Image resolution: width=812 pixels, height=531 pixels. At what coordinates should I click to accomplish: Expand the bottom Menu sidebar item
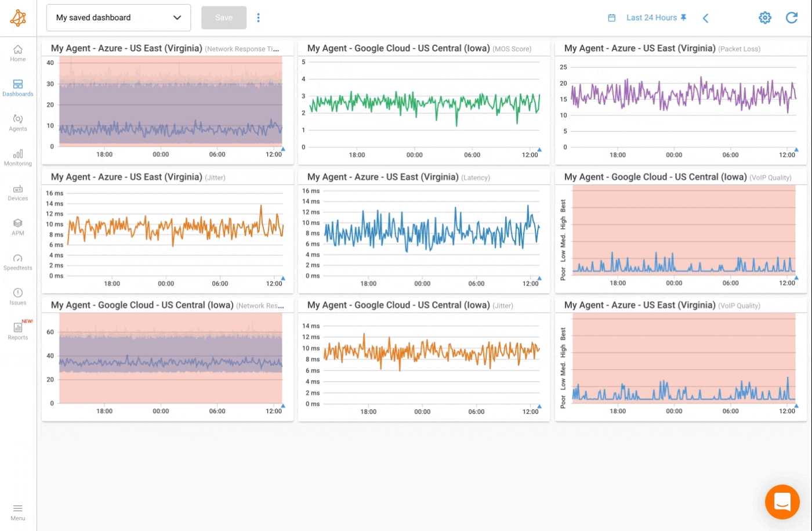(18, 512)
